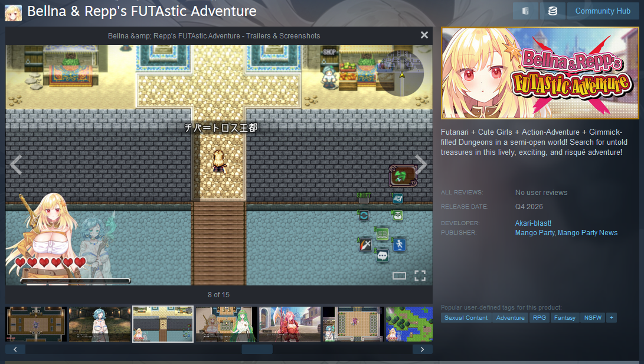Click the 'Q4 2026' release date text
644x364 pixels.
(529, 206)
